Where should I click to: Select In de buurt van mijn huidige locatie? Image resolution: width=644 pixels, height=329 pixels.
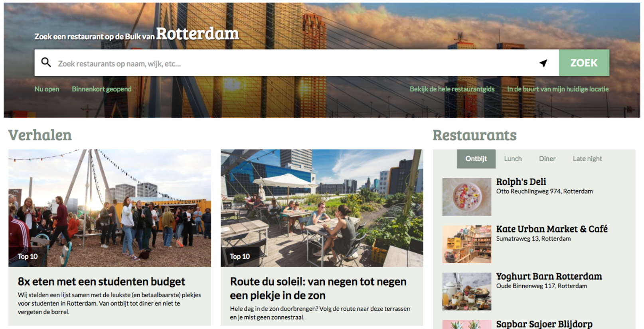coord(558,89)
